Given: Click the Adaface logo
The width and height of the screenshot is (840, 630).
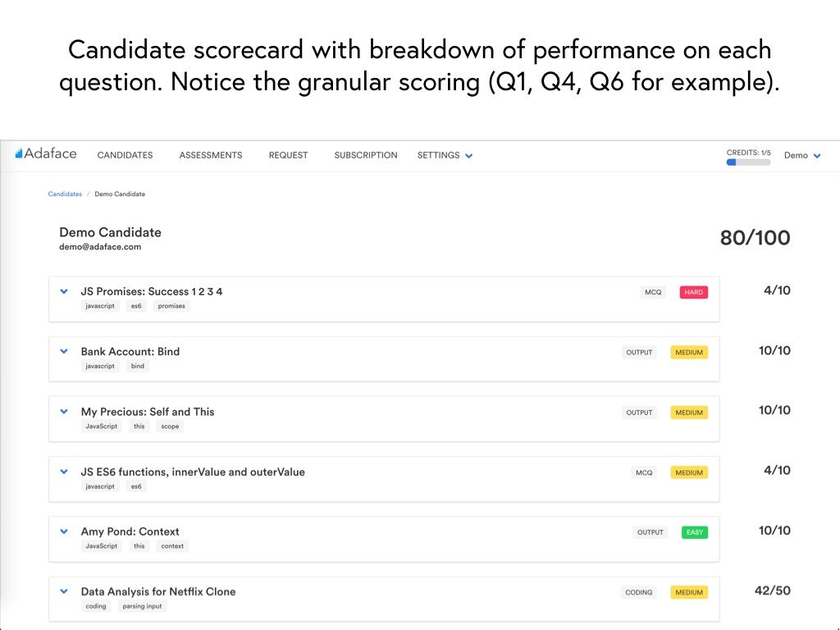Looking at the screenshot, I should click(x=46, y=153).
